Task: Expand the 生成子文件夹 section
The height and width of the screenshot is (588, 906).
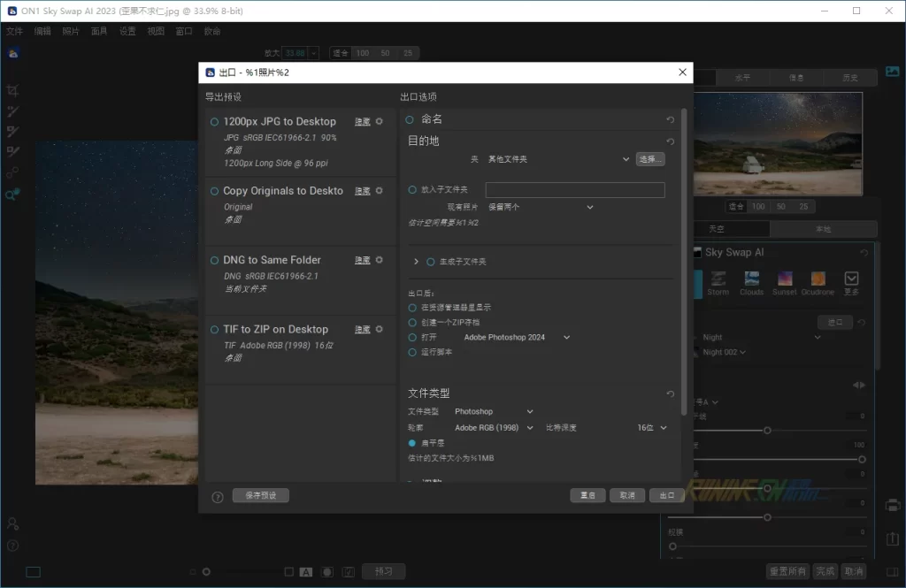Action: (416, 262)
